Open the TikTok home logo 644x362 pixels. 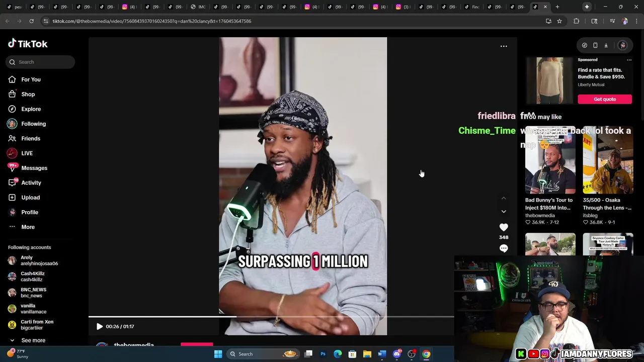tap(28, 44)
